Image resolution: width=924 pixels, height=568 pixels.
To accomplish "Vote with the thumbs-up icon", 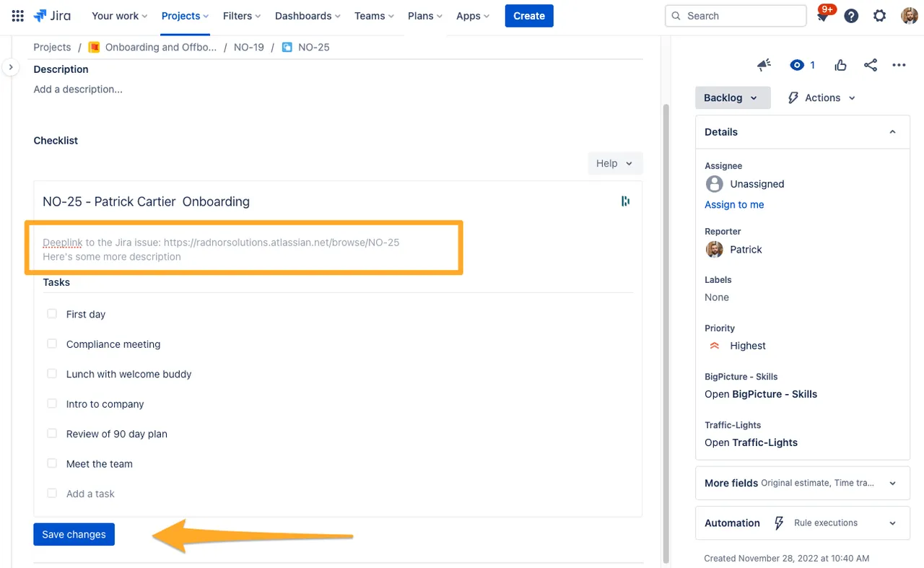I will (x=840, y=65).
